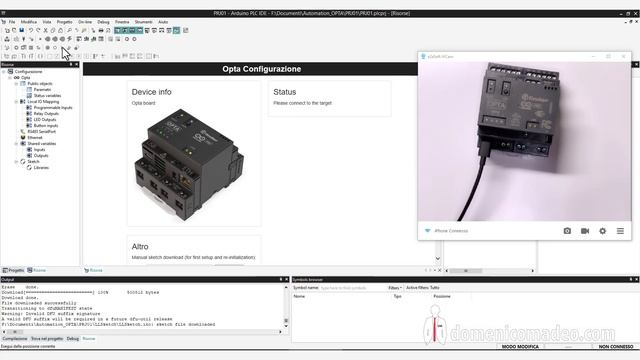Viewport: 640px width, 360px height.
Task: Click the Nome column header
Action: 299,296
